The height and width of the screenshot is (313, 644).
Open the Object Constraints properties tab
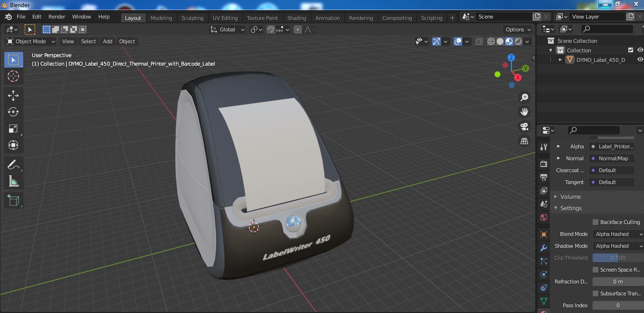point(544,288)
